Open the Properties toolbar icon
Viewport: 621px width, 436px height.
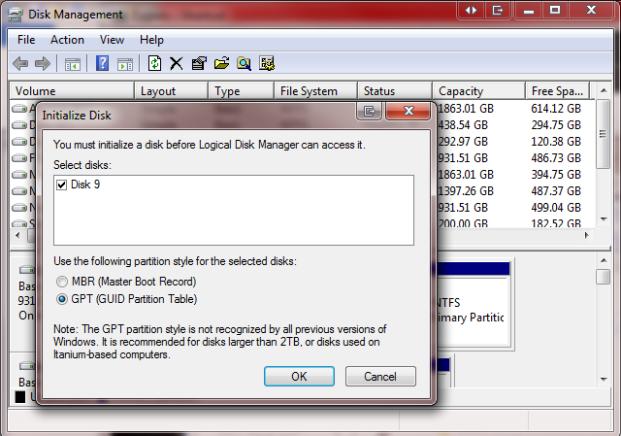coord(199,63)
